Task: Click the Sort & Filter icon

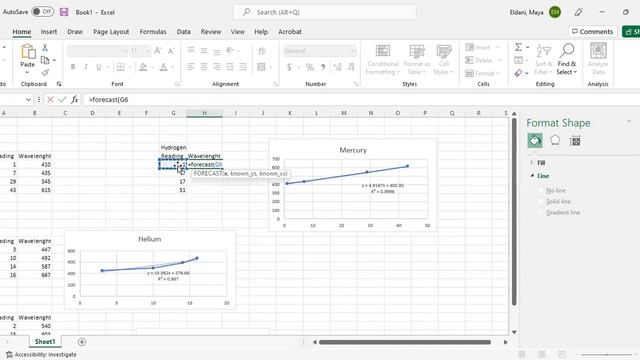Action: [543, 51]
